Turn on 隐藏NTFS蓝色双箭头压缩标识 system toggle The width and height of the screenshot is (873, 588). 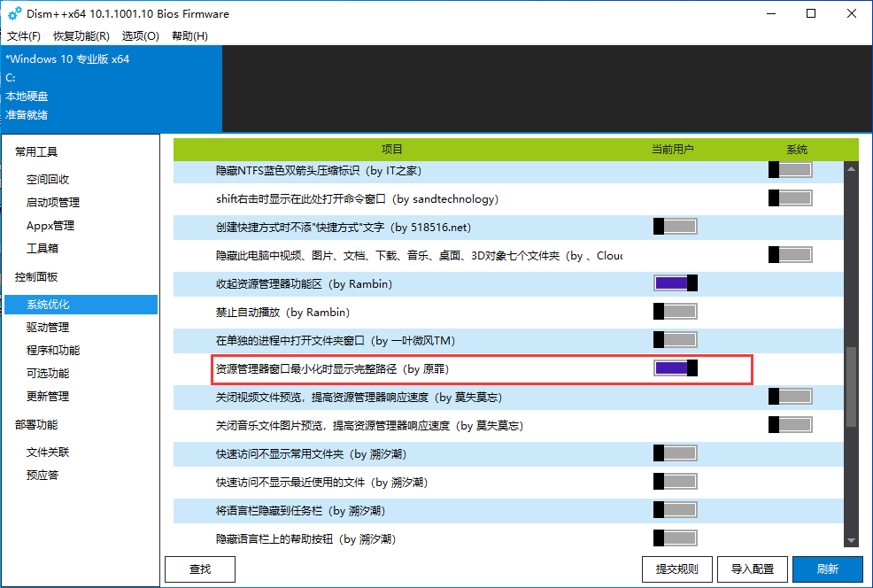[790, 170]
